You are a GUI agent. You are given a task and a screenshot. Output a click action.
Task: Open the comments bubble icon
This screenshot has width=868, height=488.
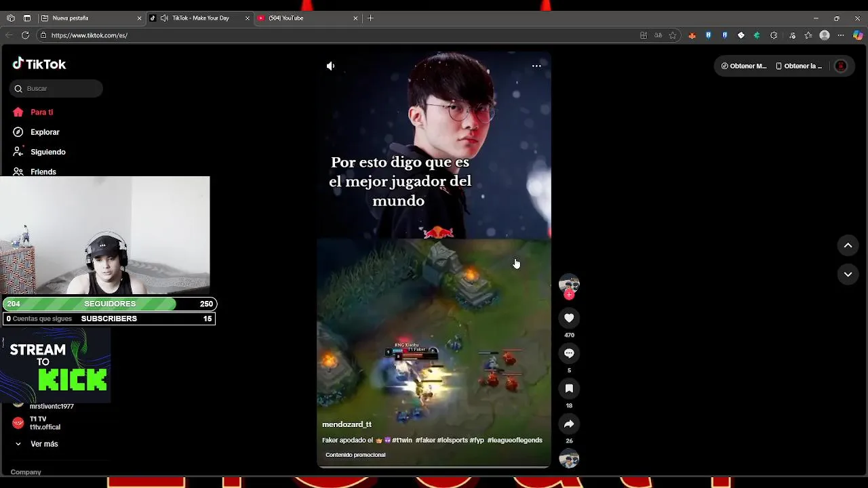(x=569, y=353)
